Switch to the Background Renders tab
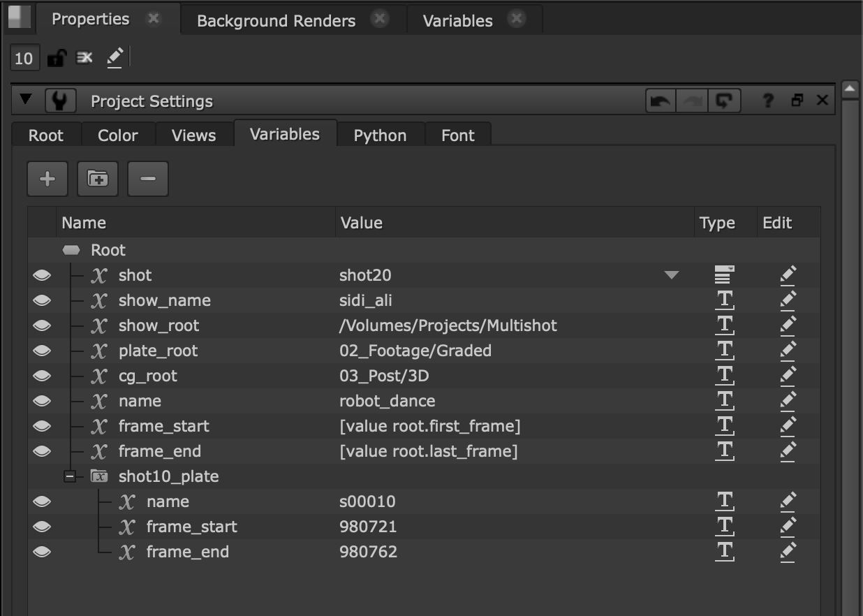This screenshot has height=616, width=863. 275,20
